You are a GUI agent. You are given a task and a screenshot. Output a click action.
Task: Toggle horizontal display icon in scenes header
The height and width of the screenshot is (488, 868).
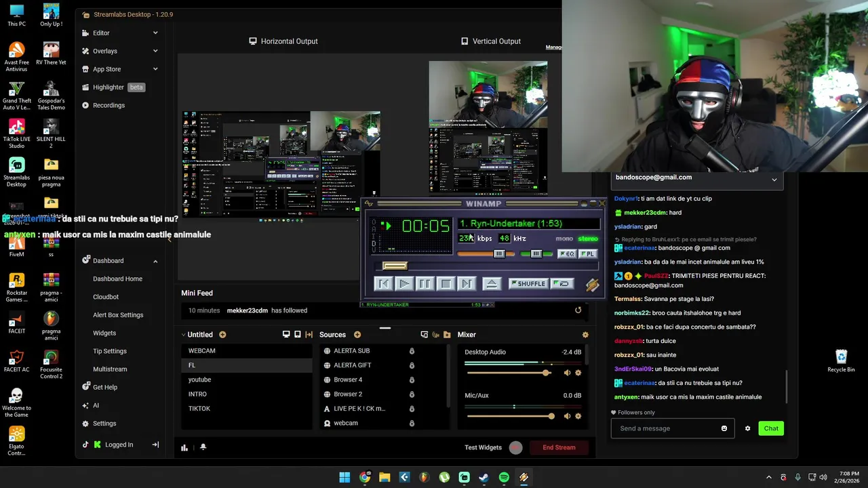tap(286, 335)
